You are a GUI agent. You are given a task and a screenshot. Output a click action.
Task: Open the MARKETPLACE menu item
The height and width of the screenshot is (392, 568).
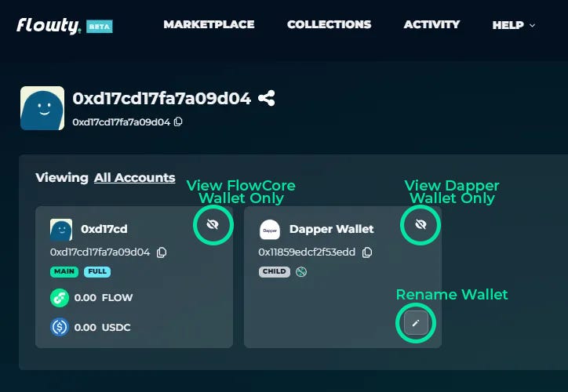coord(209,24)
